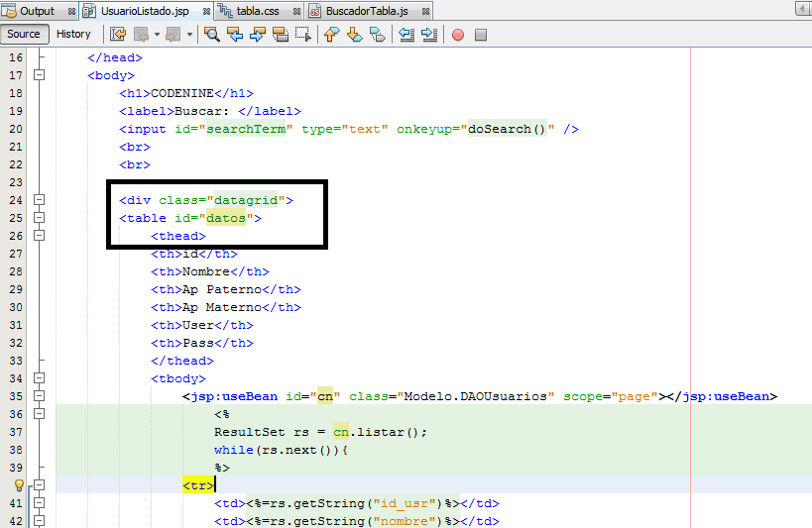Screen dimensions: 812x528
Task: Collapse the jsp:useBean fold on line 35
Action: pos(39,396)
